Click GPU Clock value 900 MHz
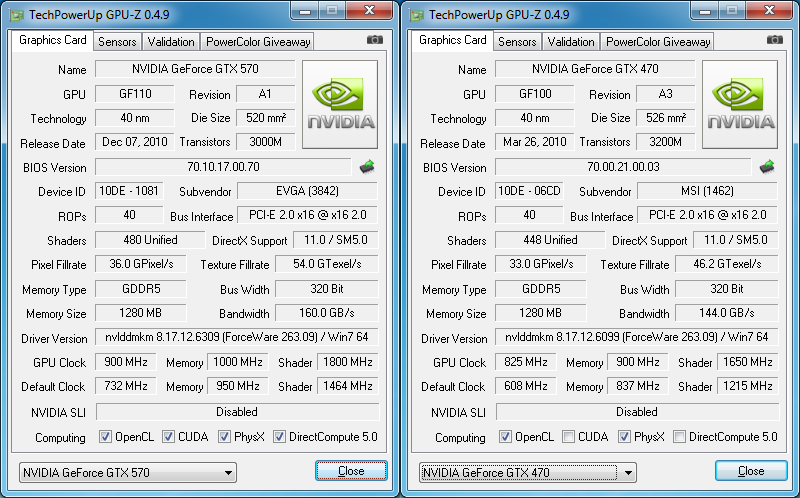 [126, 362]
